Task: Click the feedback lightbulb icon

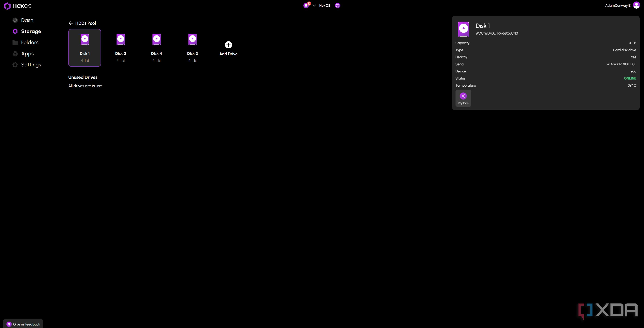Action: (x=9, y=324)
